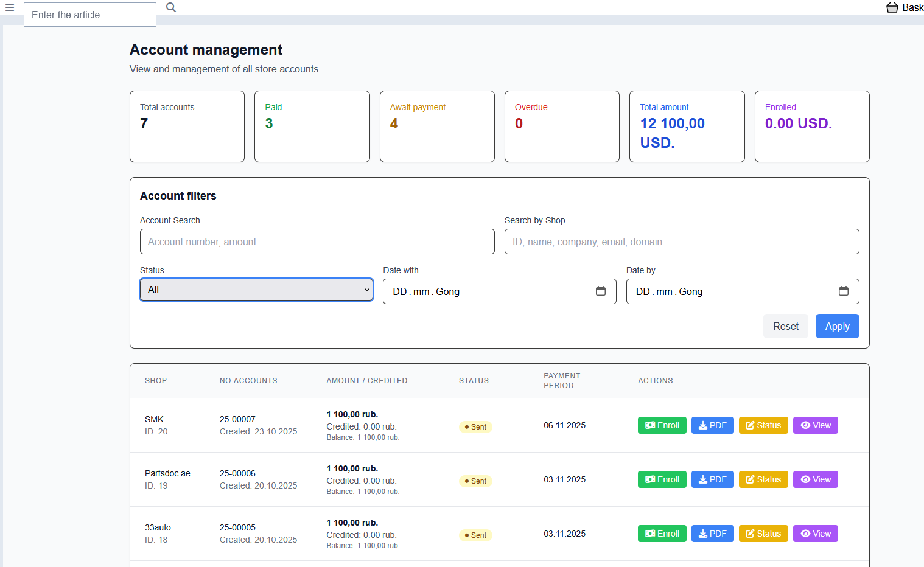Enroll payment for SMK account 25-00007
924x567 pixels.
point(662,425)
